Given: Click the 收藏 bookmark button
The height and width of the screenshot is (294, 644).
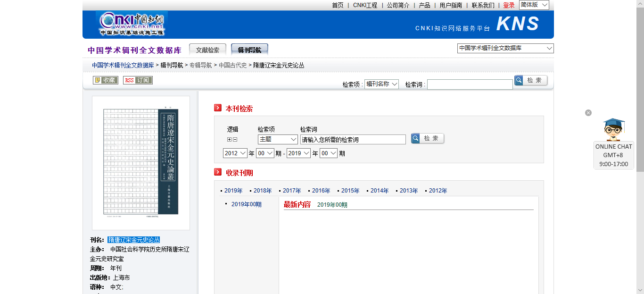Looking at the screenshot, I should click(x=106, y=80).
